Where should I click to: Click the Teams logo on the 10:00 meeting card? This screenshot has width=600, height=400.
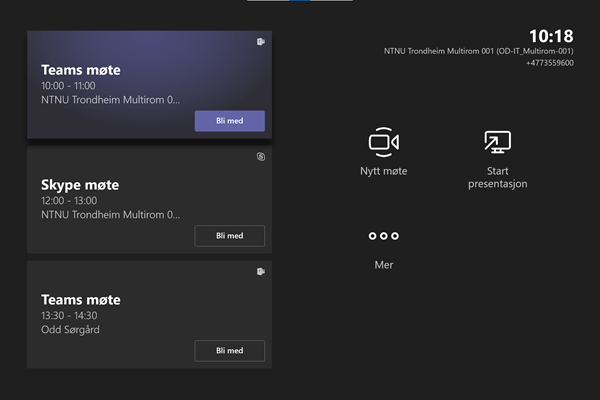tap(261, 42)
